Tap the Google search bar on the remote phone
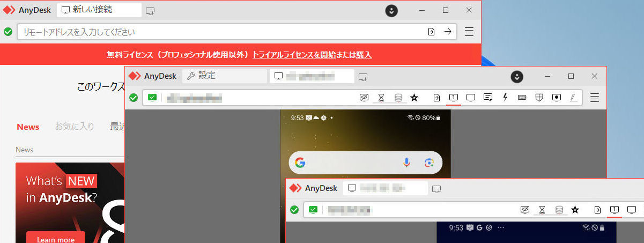644x243 pixels. (x=365, y=163)
